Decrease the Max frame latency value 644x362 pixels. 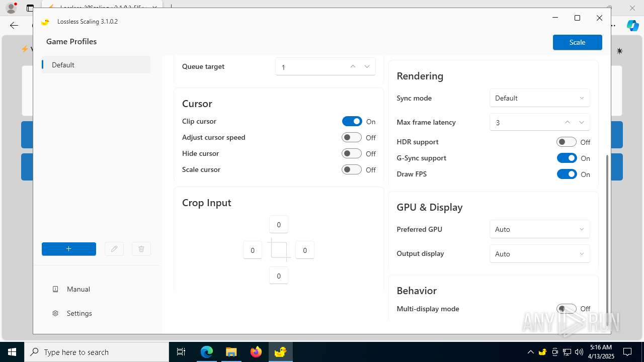582,122
